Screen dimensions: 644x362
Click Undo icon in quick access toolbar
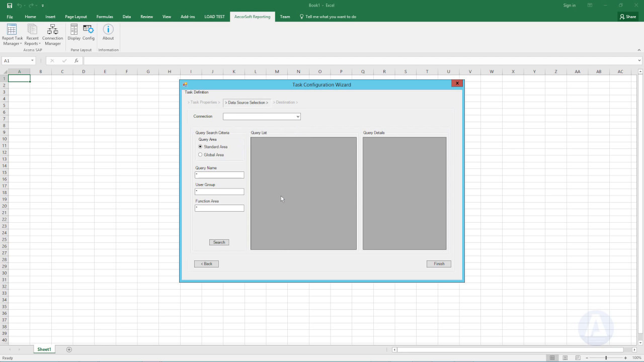click(20, 5)
